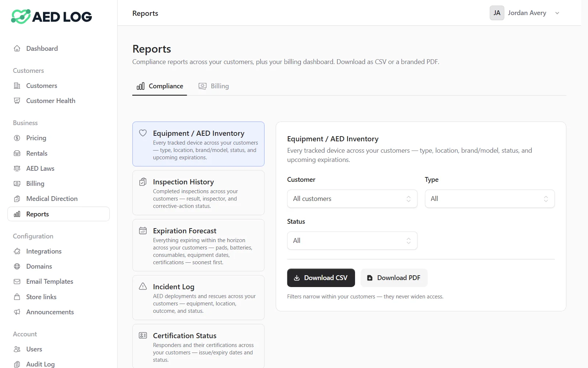Screen dimensions: 588x368
Task: Click the Email Templates envelope icon
Action: (17, 282)
